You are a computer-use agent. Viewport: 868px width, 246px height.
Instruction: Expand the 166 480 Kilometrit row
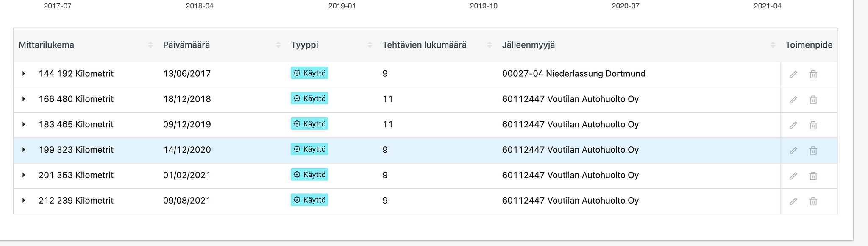pyautogui.click(x=24, y=99)
